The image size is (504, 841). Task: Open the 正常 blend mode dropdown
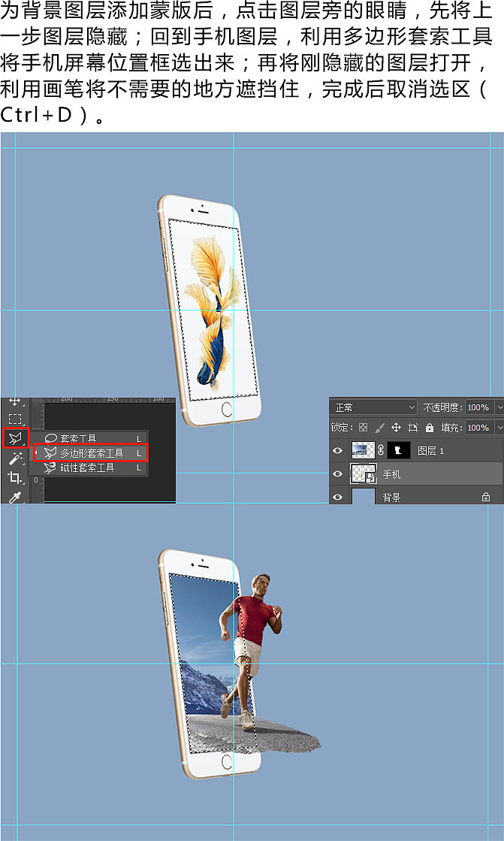(373, 407)
